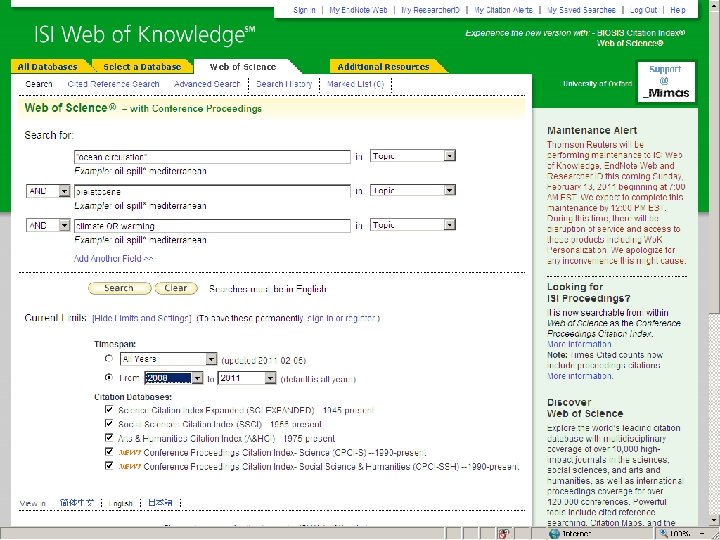Click Hide Limits and Settings link

point(141,318)
